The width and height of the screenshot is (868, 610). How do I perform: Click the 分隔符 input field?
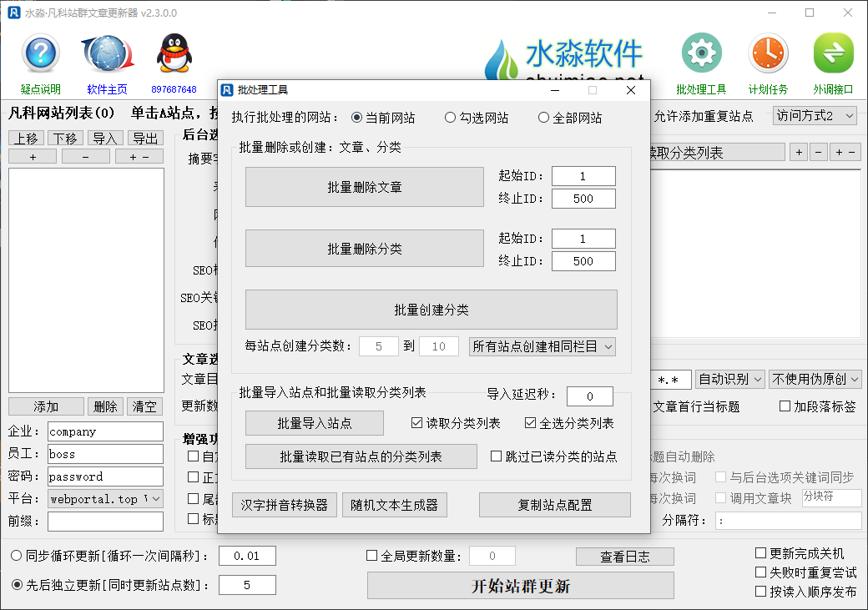(788, 521)
